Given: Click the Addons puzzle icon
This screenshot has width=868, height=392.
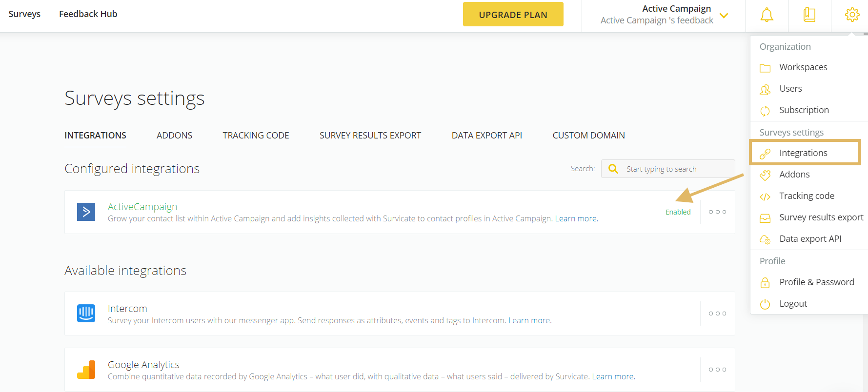Looking at the screenshot, I should pyautogui.click(x=765, y=175).
